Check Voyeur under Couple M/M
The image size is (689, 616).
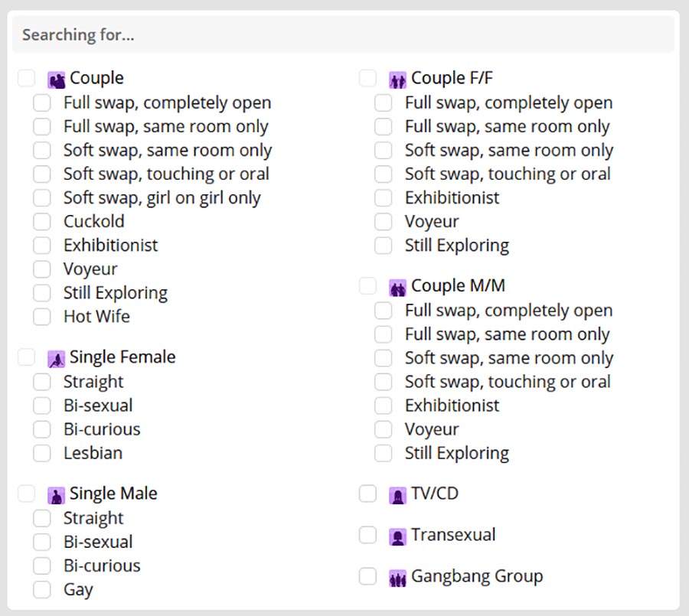[384, 429]
